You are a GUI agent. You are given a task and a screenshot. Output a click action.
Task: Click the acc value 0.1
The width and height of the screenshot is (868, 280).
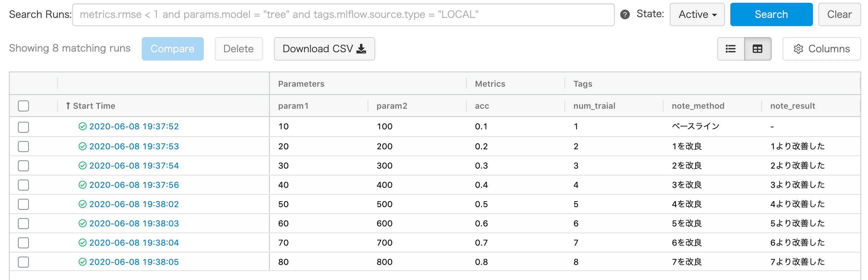coord(481,126)
